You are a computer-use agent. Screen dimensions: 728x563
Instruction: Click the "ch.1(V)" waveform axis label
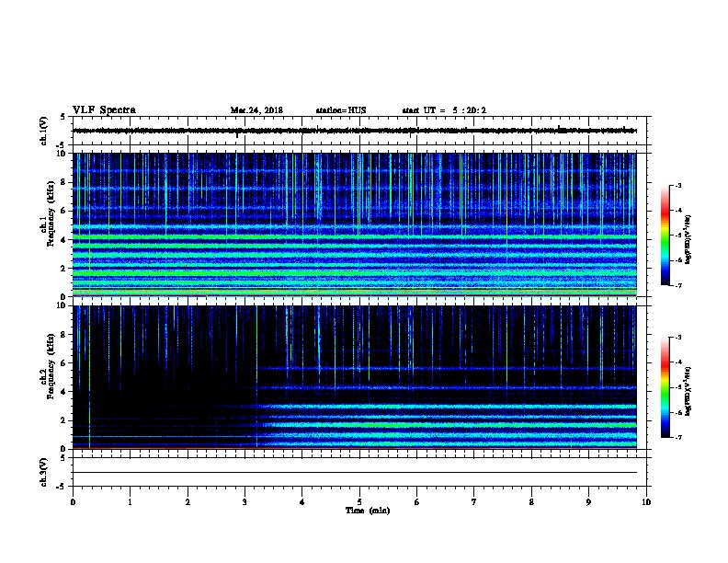(x=43, y=131)
